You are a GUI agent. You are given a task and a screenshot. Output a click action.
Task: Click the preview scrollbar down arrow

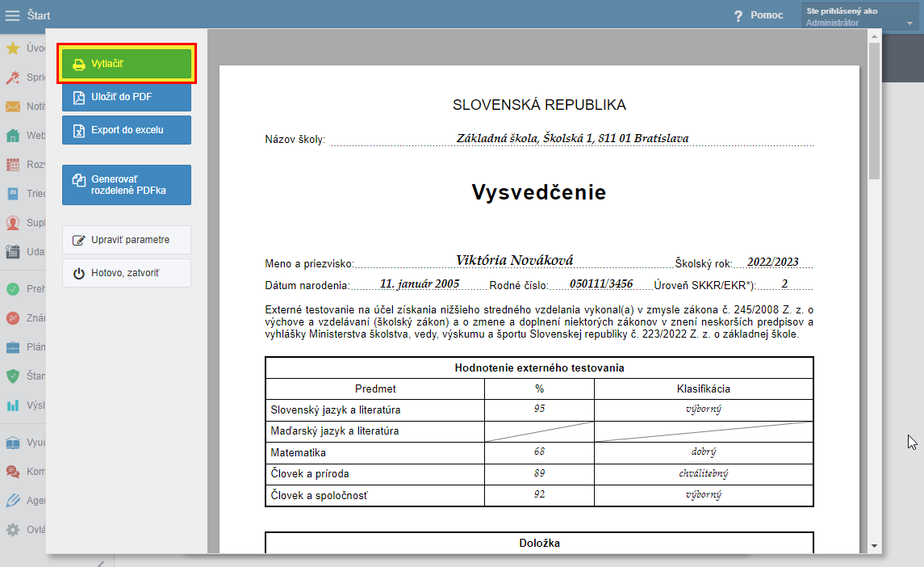875,546
